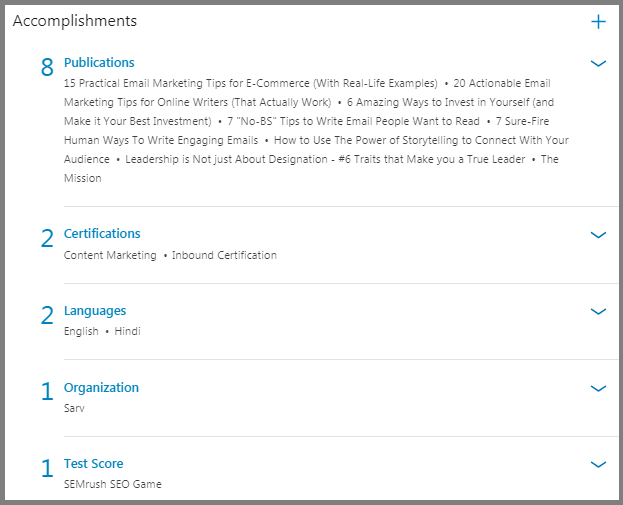
Task: Click the Sarv organization entry
Action: coord(74,408)
